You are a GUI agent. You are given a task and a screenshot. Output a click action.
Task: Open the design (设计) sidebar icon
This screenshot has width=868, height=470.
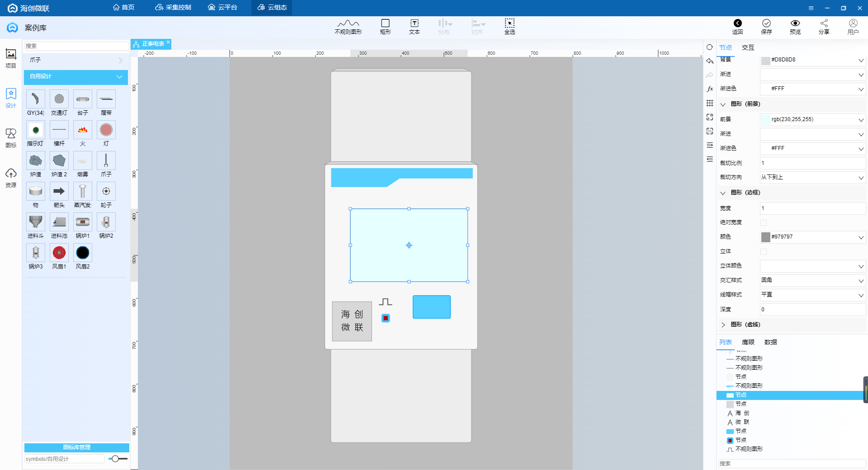[x=11, y=98]
